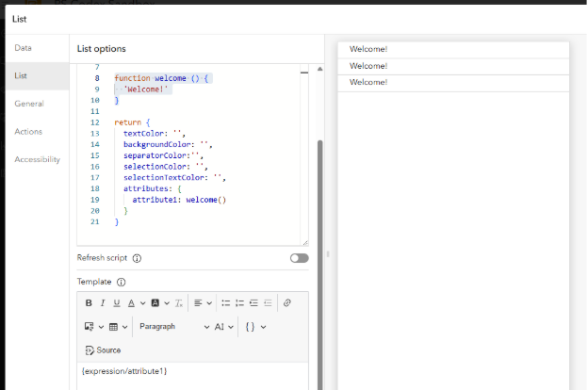Screen dimensions: 588x390
Task: Toggle the Refresh script switch
Action: coord(300,258)
